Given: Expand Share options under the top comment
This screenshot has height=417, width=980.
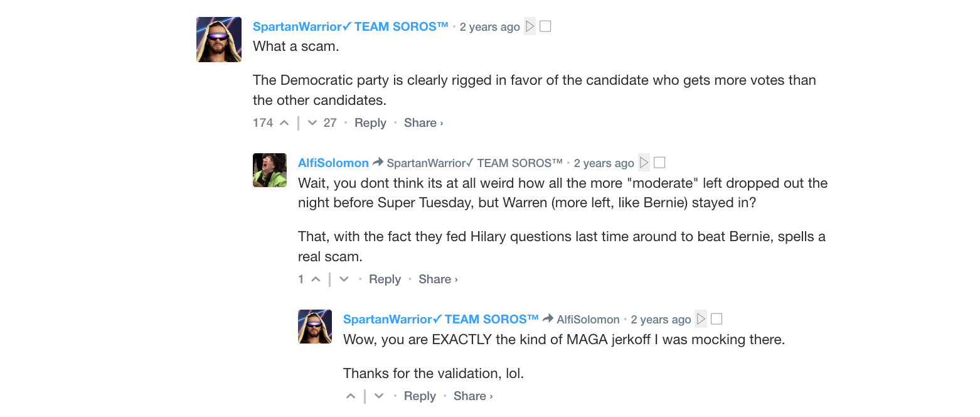Looking at the screenshot, I should [423, 123].
